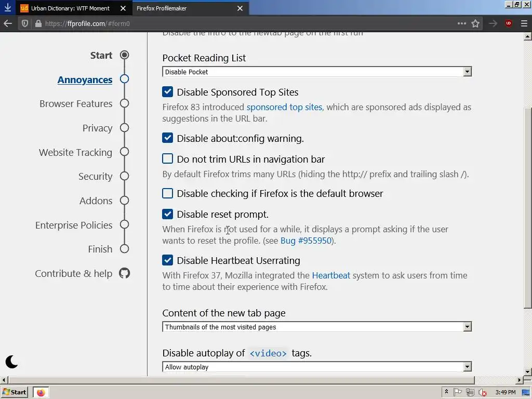Close the Urban Dictionary tab
The height and width of the screenshot is (399, 532).
point(123,8)
